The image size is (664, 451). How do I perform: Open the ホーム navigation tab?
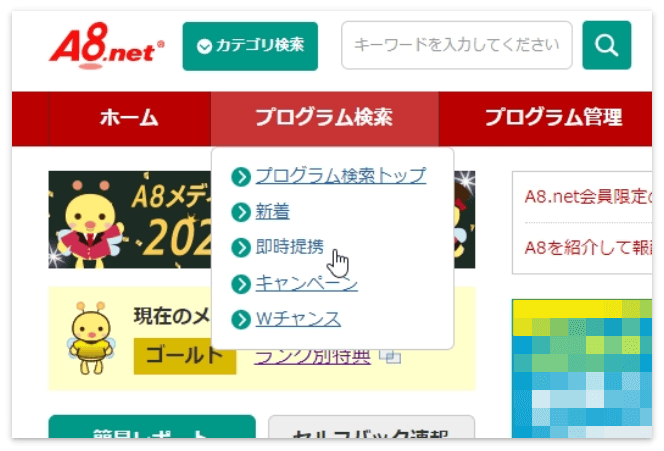point(130,118)
